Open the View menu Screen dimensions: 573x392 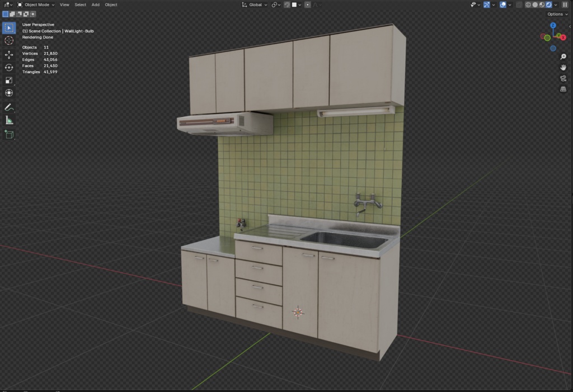64,4
